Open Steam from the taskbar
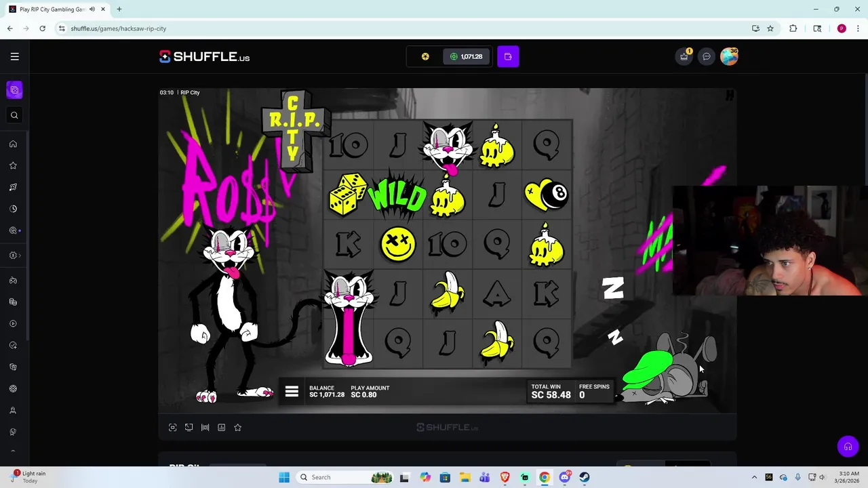 [x=585, y=477]
